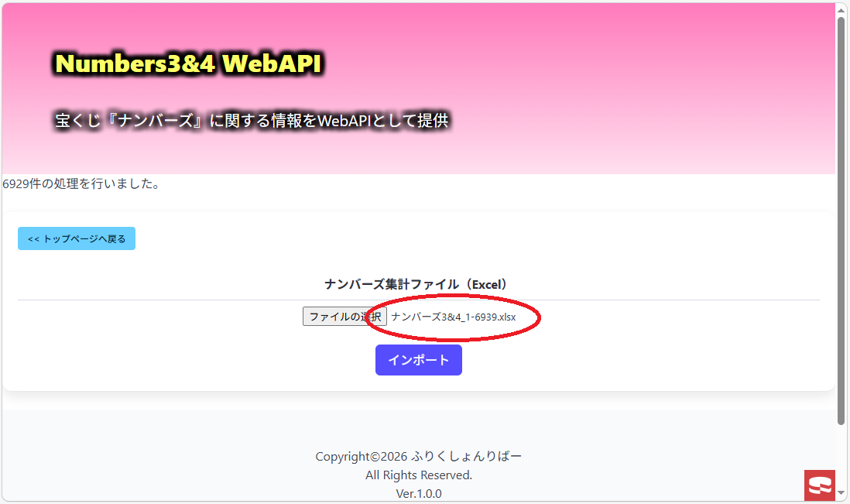Click the Numbers3&4 WebAPI title

pos(189,63)
